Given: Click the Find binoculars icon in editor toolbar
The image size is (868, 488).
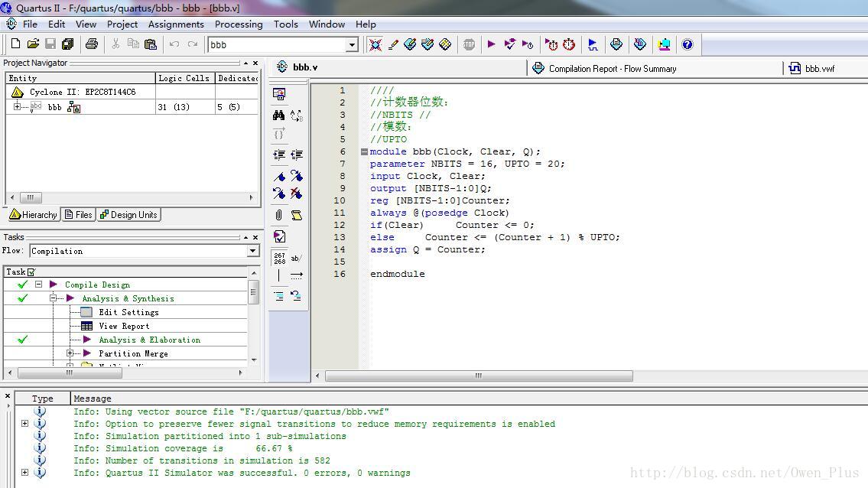Looking at the screenshot, I should pyautogui.click(x=278, y=115).
